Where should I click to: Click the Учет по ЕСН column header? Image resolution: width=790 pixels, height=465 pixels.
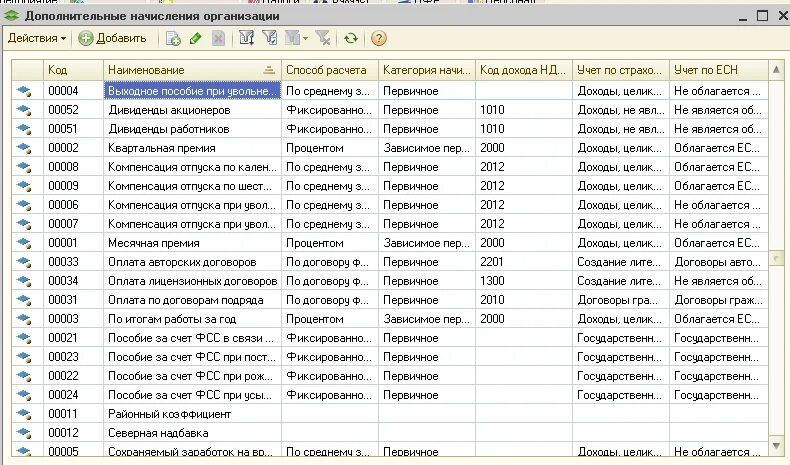(x=718, y=70)
